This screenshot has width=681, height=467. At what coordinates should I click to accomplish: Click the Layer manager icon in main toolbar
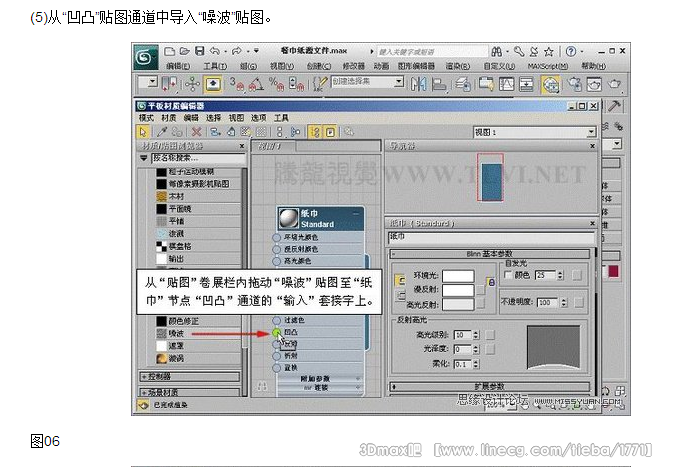point(463,84)
